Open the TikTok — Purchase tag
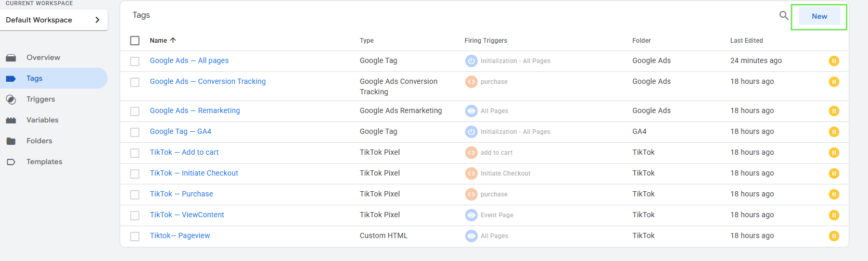This screenshot has width=868, height=261. 182,194
